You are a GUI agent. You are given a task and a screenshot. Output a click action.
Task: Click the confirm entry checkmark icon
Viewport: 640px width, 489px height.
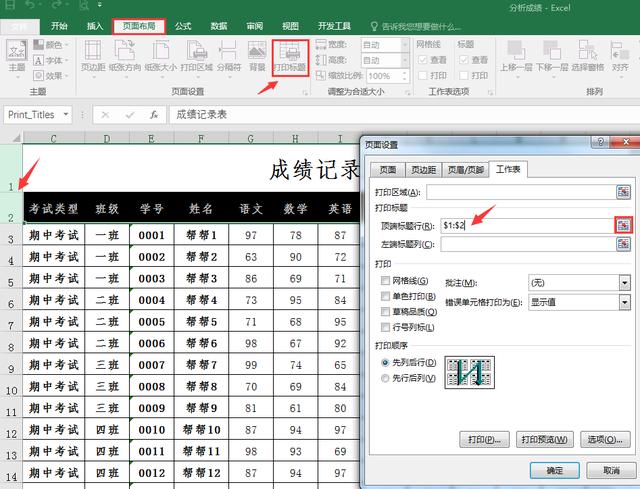click(130, 115)
